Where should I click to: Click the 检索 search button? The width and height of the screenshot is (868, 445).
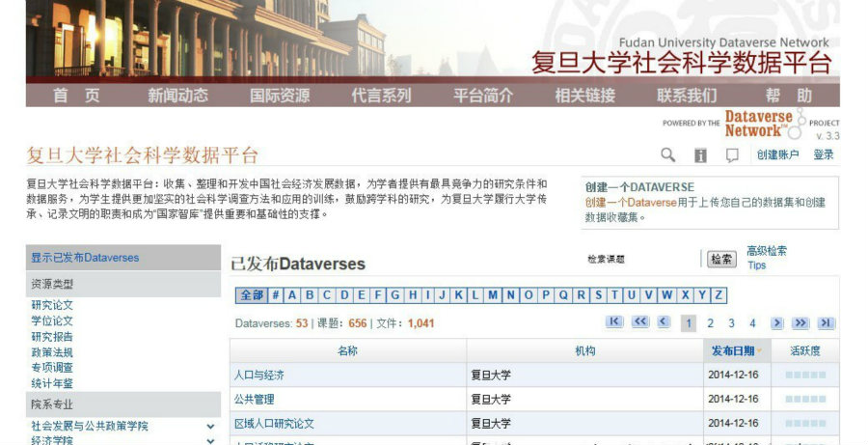[x=721, y=260]
